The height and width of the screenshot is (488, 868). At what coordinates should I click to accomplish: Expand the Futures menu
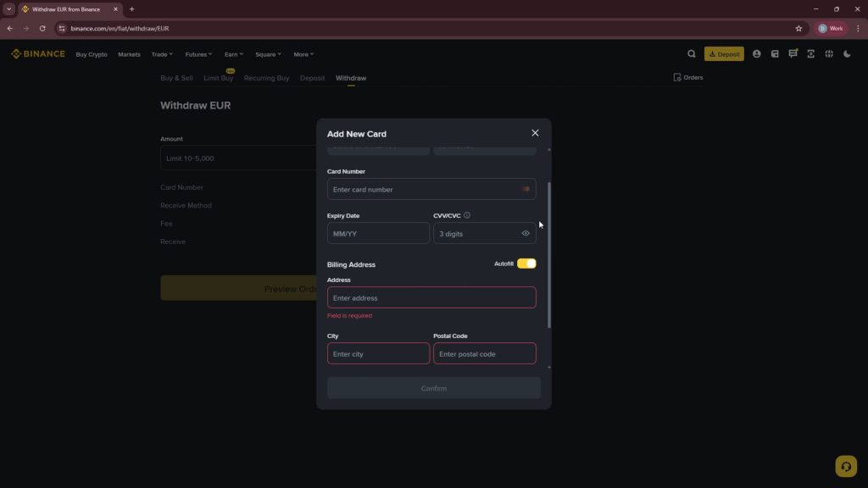198,54
